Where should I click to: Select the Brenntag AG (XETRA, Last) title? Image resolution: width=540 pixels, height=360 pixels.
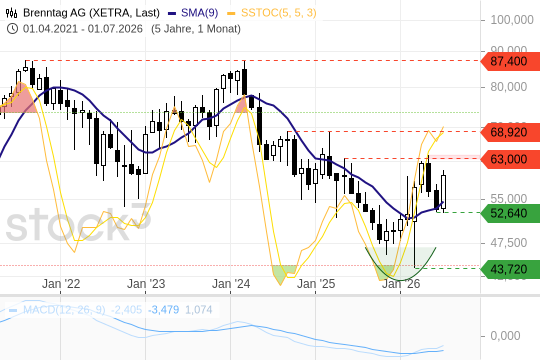(91, 13)
